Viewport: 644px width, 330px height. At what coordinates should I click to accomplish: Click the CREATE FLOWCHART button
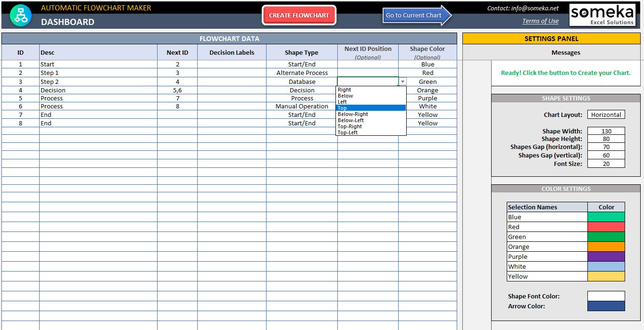pyautogui.click(x=299, y=15)
